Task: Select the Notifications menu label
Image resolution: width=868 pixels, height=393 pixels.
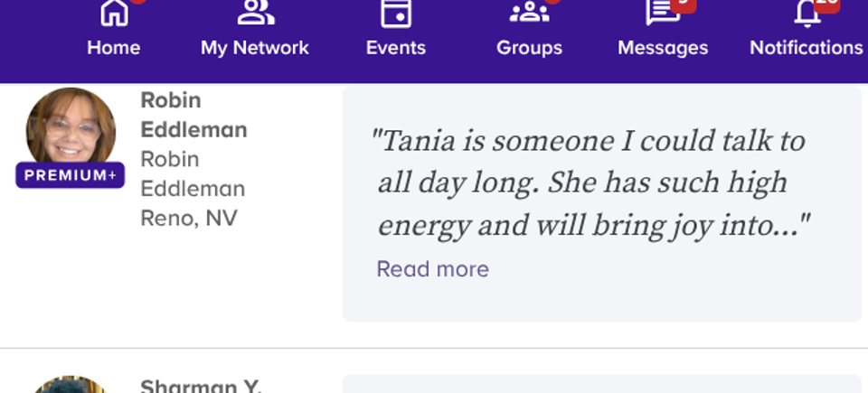Action: coord(807,48)
